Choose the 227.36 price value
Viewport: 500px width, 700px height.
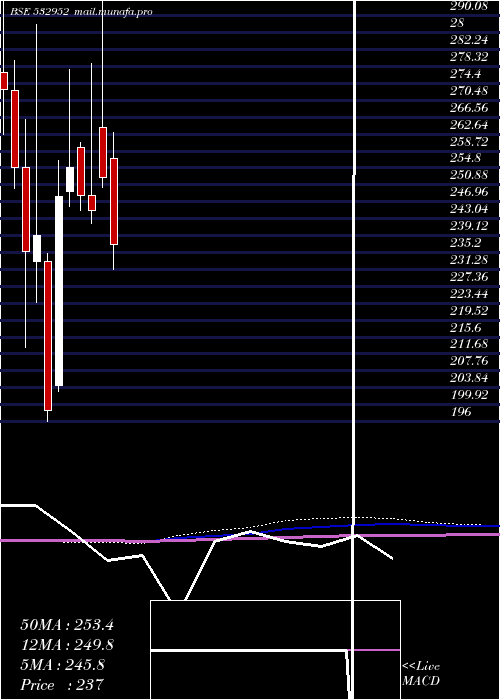pyautogui.click(x=468, y=277)
